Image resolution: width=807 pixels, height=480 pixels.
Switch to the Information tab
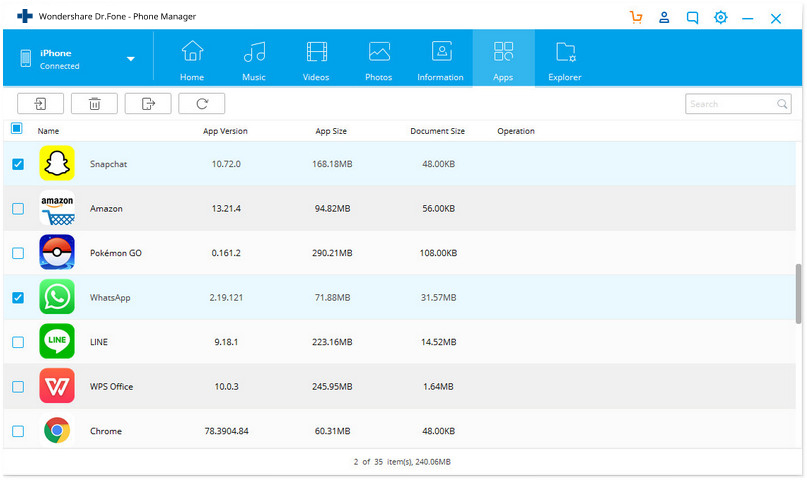coord(441,60)
